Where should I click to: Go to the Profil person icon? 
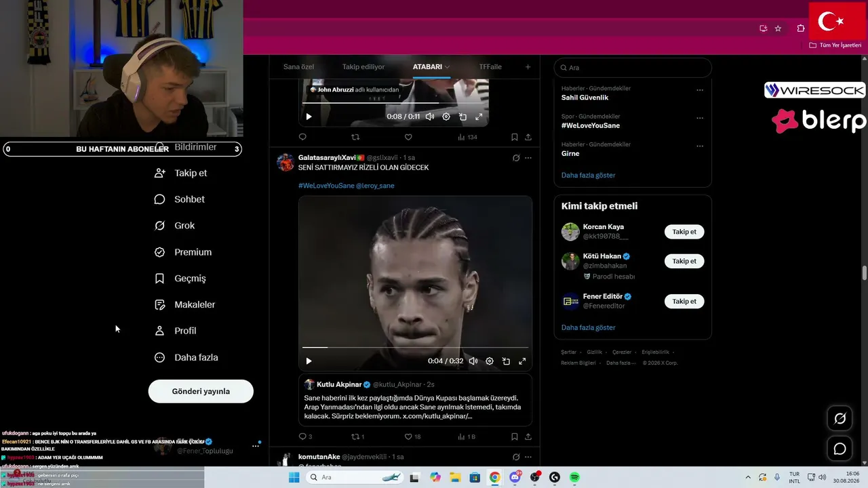click(160, 331)
